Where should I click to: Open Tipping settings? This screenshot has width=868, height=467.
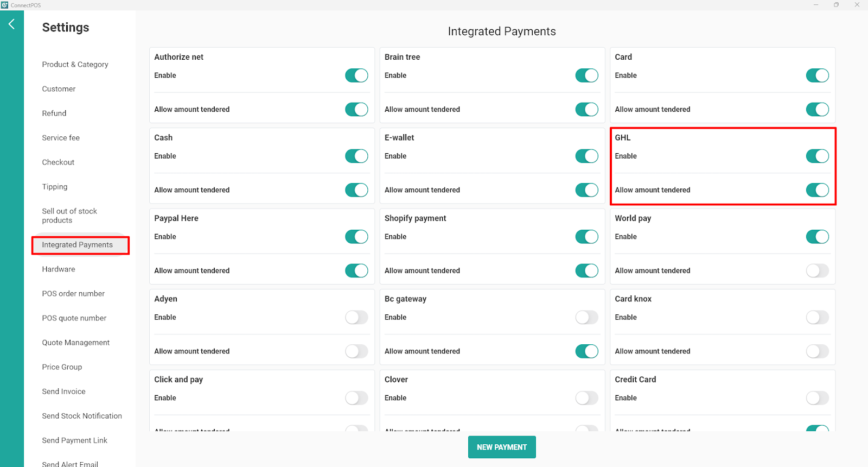[x=55, y=186]
